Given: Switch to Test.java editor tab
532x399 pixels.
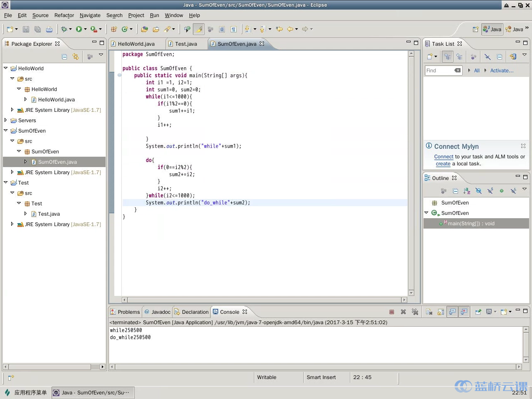Looking at the screenshot, I should 186,44.
